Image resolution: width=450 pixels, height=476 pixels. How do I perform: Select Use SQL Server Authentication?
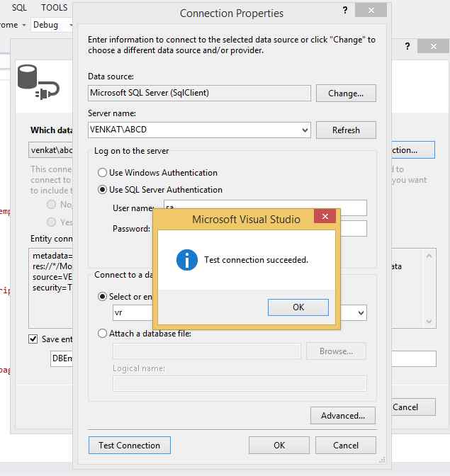(103, 190)
